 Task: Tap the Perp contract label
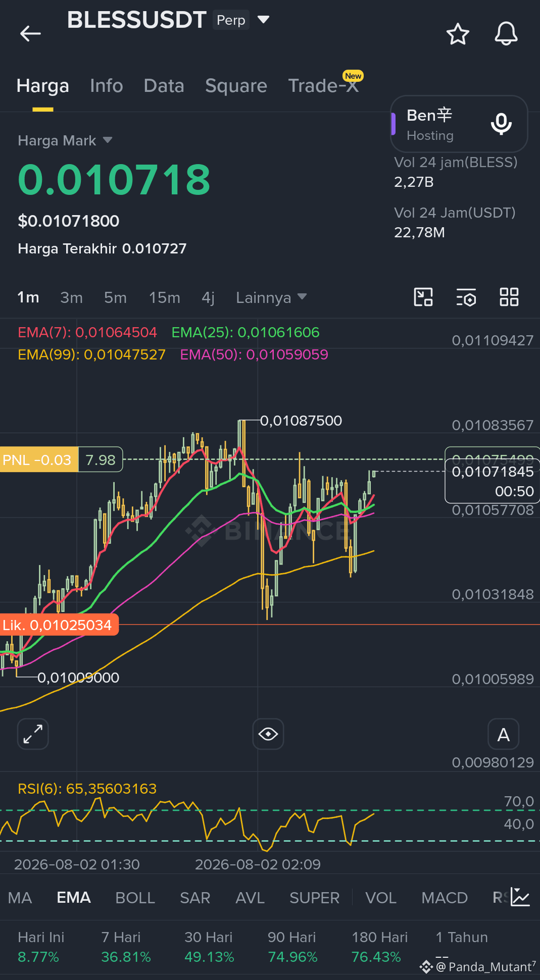(231, 20)
